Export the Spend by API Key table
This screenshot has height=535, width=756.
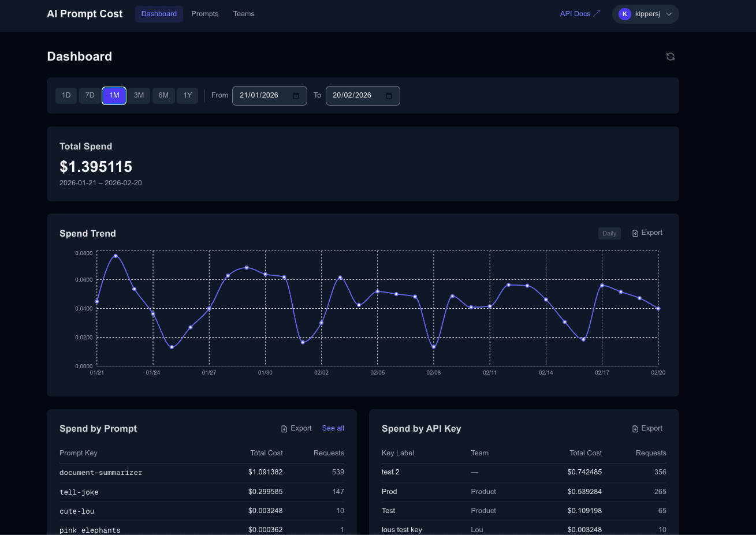647,428
